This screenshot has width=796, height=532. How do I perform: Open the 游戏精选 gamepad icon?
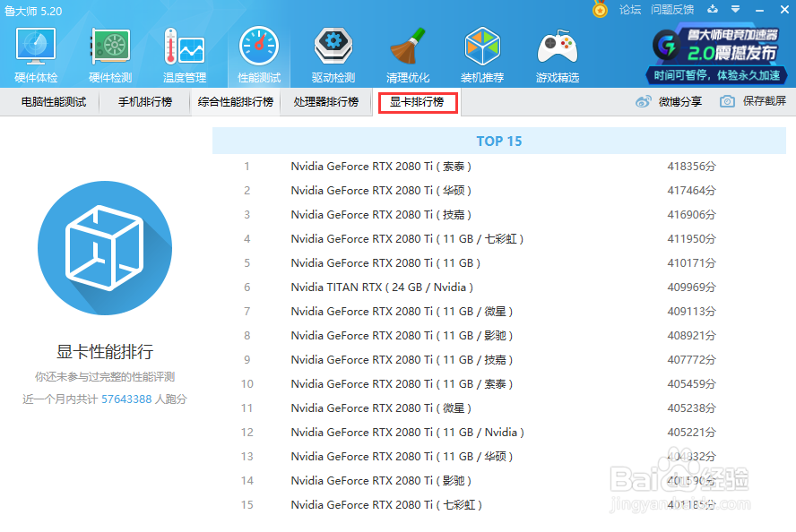[x=558, y=55]
